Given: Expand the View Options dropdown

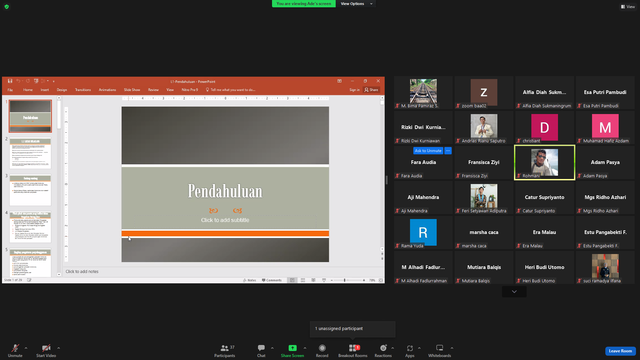Looking at the screenshot, I should point(356,4).
